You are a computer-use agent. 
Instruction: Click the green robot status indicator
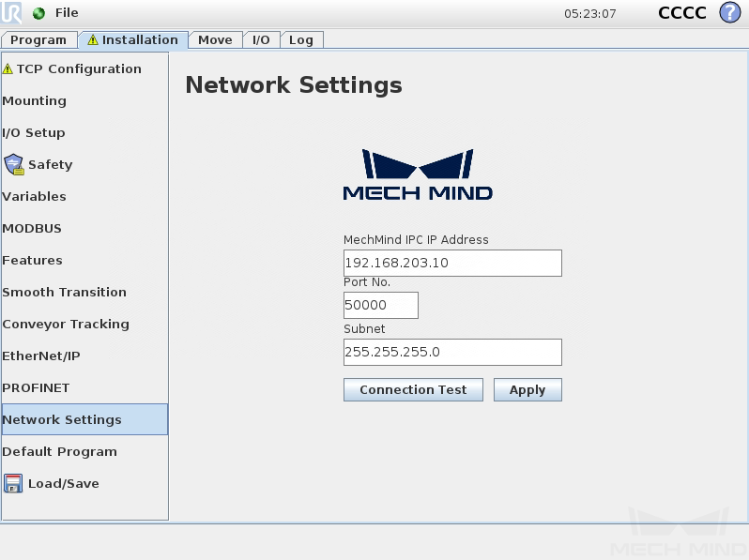point(38,13)
